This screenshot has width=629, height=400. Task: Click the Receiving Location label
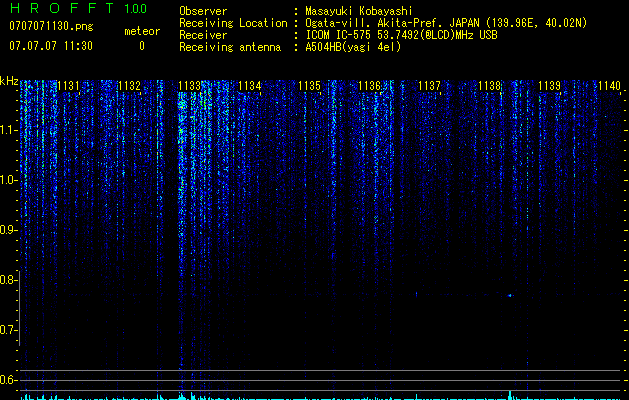[x=233, y=23]
